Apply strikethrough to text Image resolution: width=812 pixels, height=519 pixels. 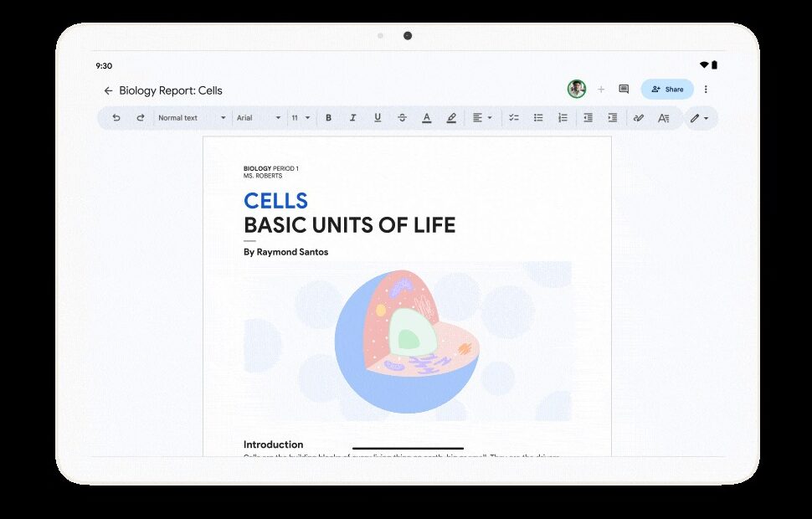[x=402, y=118]
